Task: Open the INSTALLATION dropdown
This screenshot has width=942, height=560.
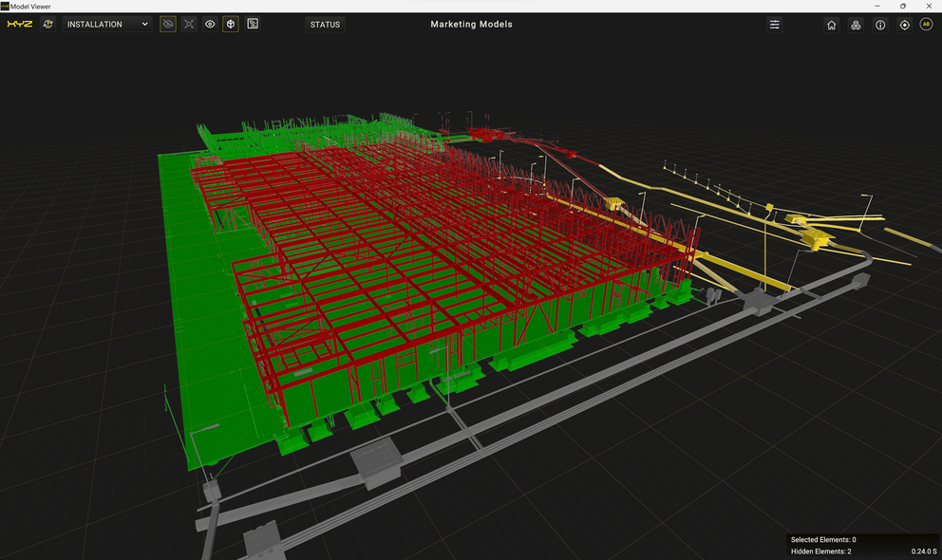Action: click(107, 24)
